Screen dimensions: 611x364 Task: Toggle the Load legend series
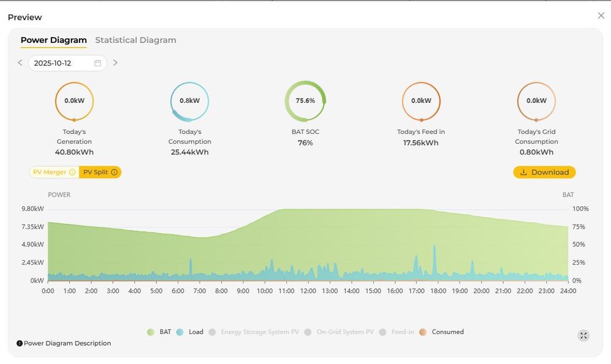[190, 332]
